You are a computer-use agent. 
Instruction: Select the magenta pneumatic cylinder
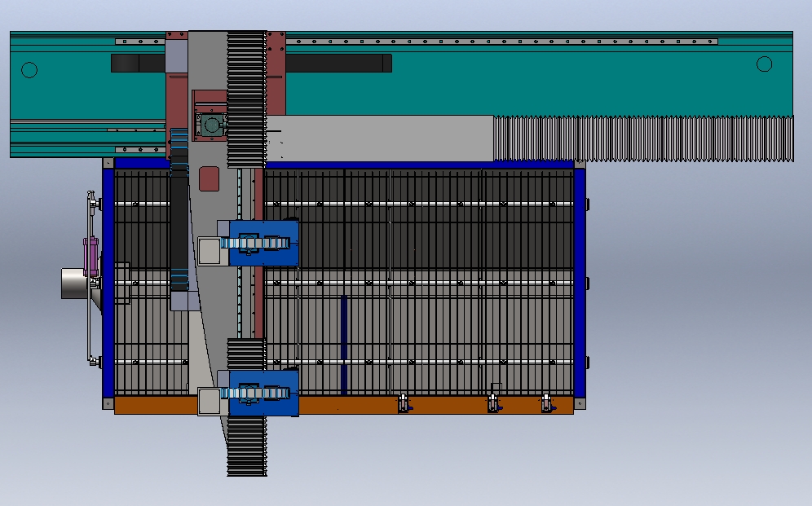point(91,257)
